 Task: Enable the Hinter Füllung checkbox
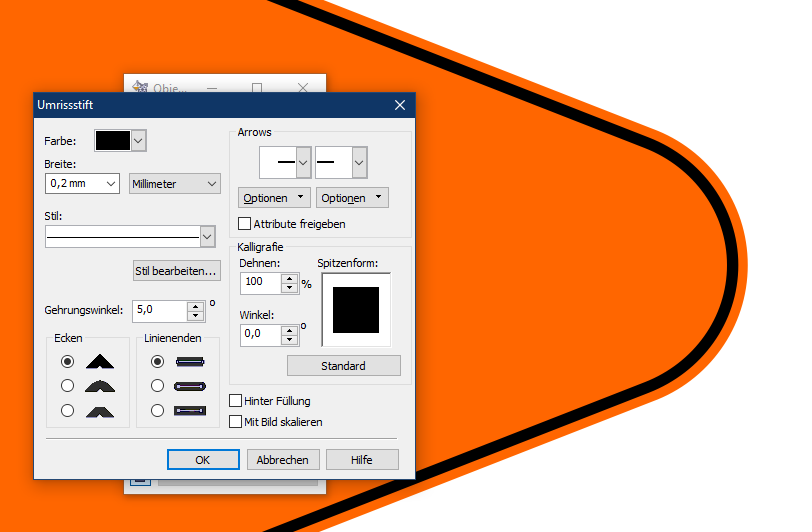(x=236, y=400)
